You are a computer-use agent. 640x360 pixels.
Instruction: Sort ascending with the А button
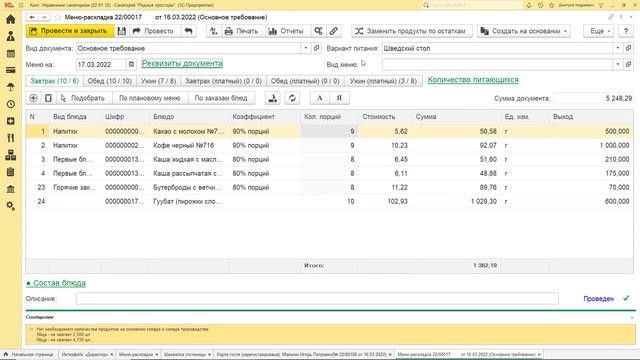[x=320, y=98]
